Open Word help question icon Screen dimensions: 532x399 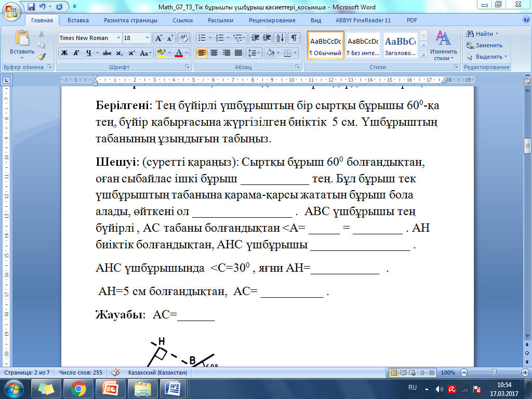(526, 19)
